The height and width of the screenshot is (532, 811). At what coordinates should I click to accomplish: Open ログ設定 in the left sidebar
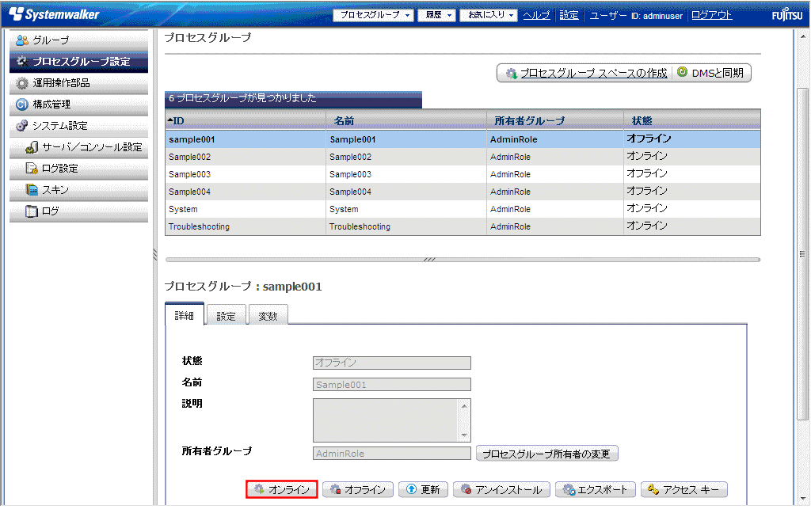[59, 169]
